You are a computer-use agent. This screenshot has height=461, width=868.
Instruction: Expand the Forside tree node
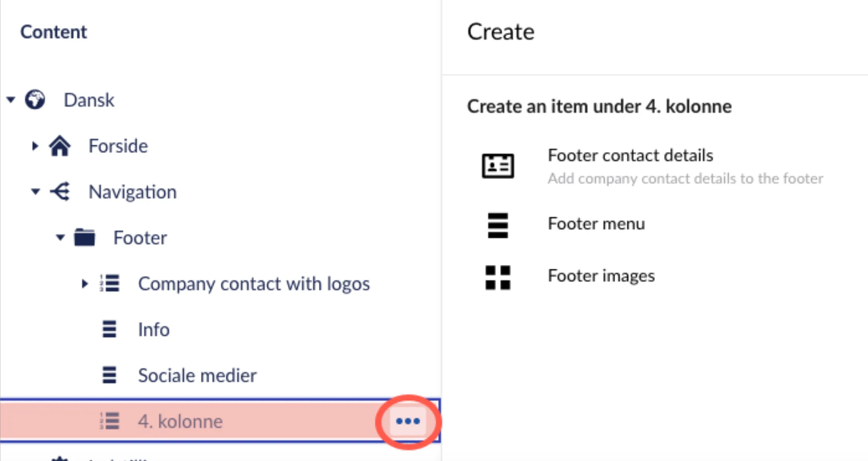tap(35, 146)
